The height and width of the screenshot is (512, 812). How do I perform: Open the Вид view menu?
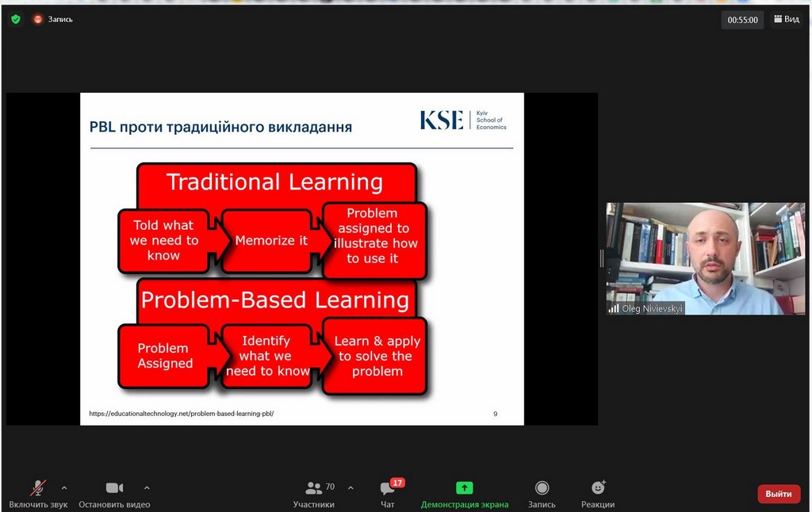[786, 20]
